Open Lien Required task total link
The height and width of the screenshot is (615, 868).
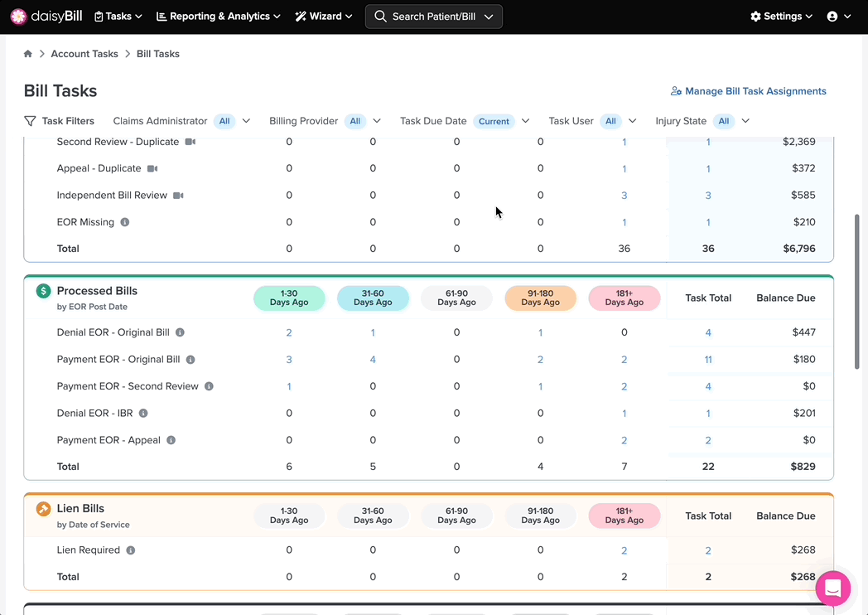708,550
